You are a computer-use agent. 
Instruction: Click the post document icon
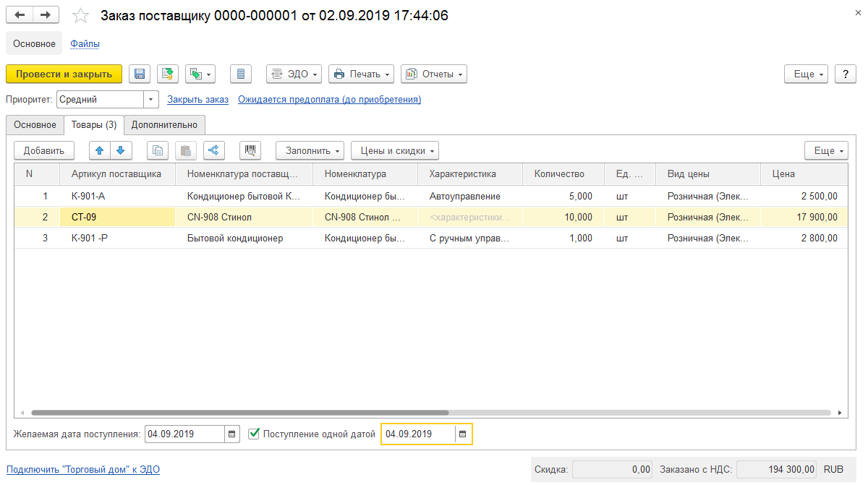[x=168, y=74]
